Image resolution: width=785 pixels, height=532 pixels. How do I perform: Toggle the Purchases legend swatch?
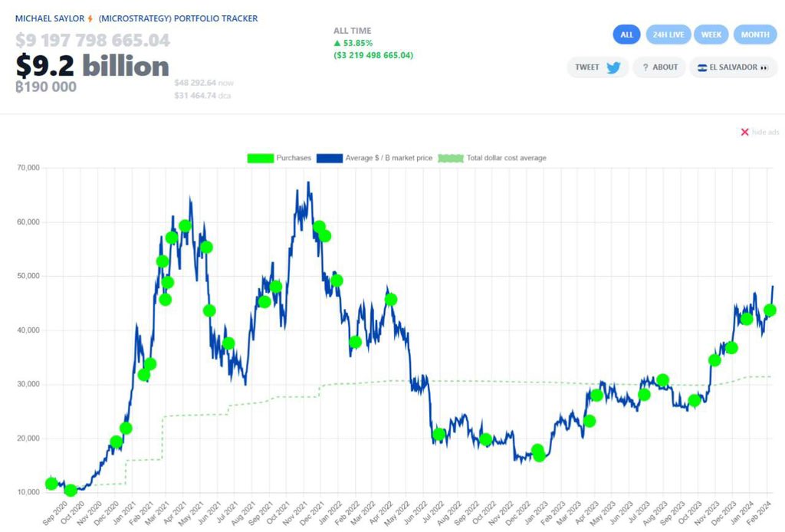261,158
